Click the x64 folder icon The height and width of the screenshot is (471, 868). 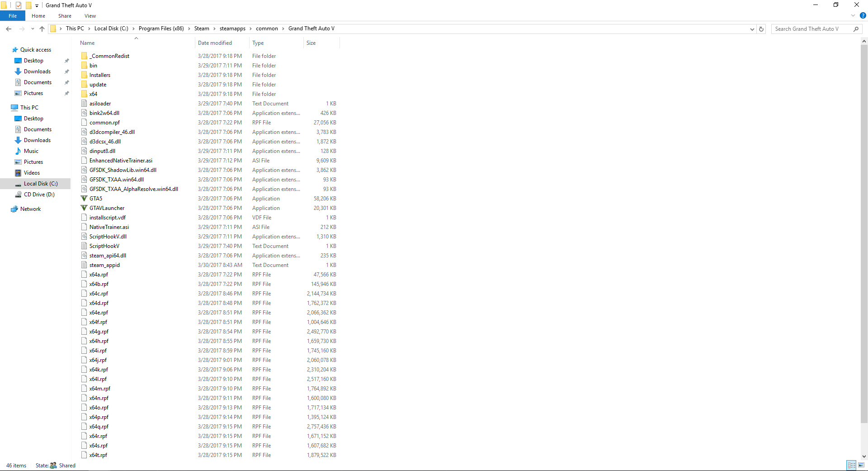pyautogui.click(x=84, y=94)
